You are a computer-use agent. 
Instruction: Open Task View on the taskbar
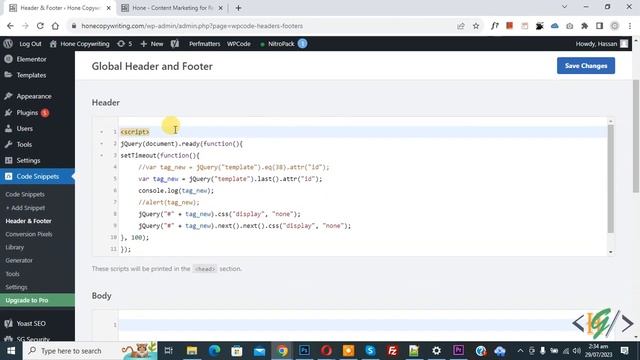[x=168, y=351]
